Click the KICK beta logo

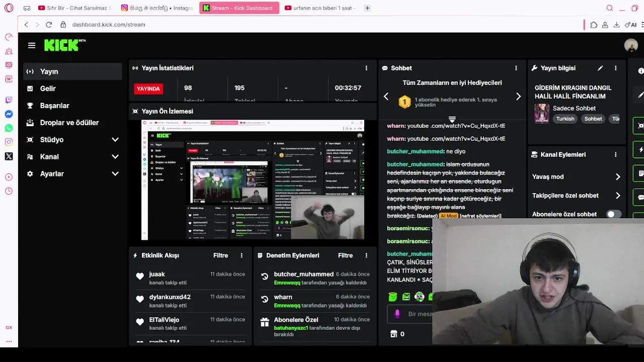click(x=65, y=45)
